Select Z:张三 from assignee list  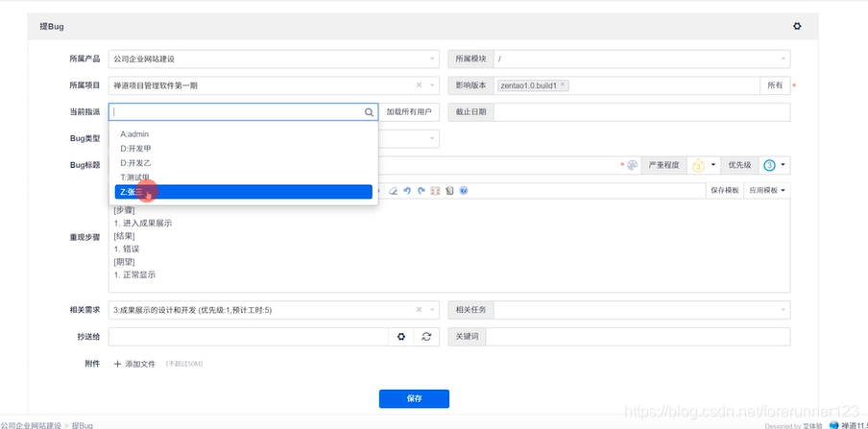[244, 192]
